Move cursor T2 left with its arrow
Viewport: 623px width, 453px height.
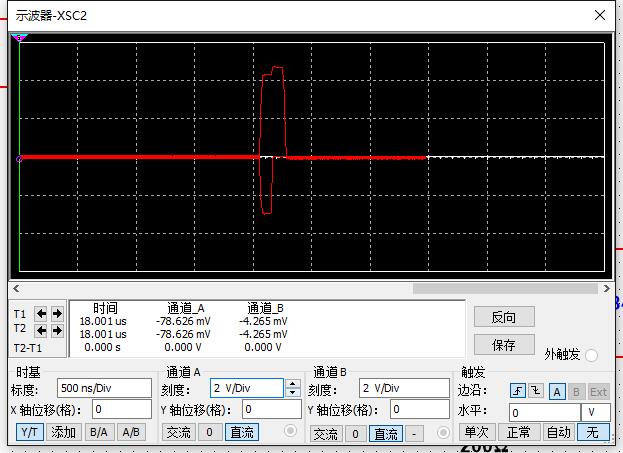pyautogui.click(x=41, y=330)
